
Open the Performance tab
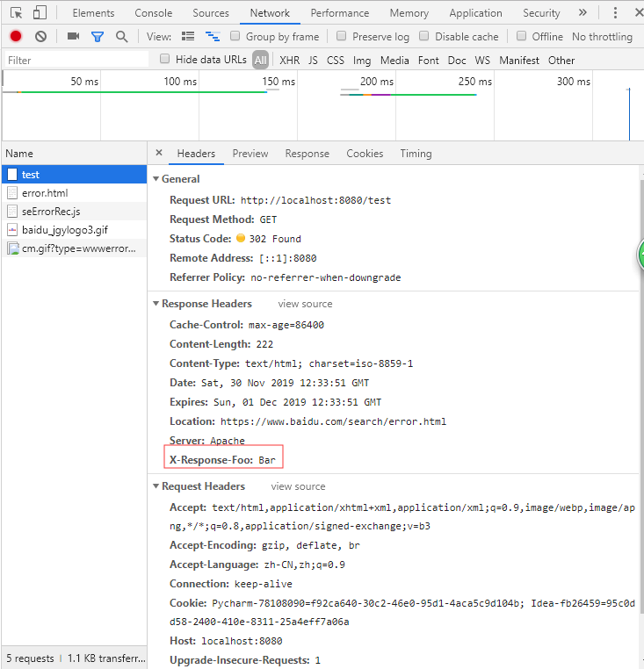click(339, 13)
